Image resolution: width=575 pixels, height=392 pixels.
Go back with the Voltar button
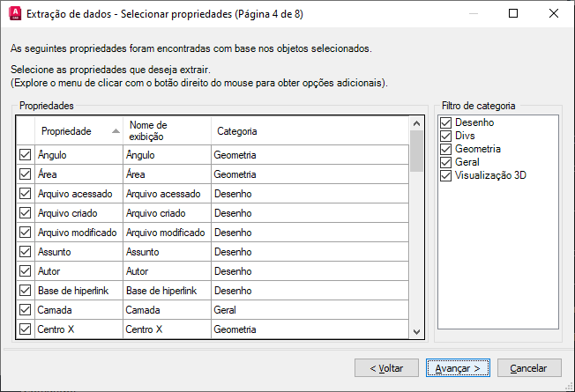386,368
